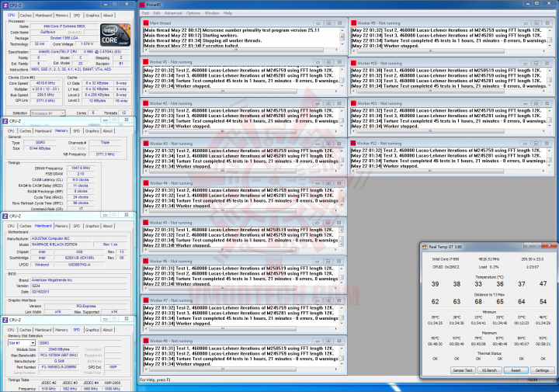Click the first core temperature reading 39
Image resolution: width=559 pixels, height=392 pixels.
tap(436, 284)
